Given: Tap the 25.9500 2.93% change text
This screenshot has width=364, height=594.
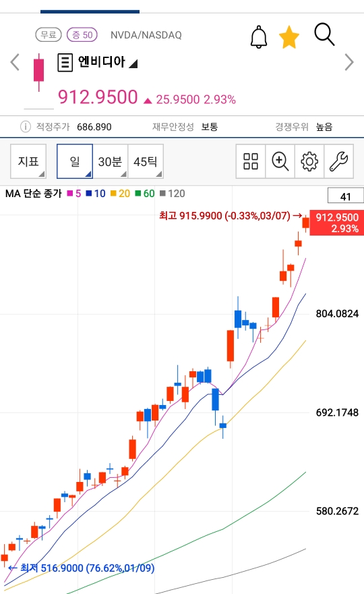Looking at the screenshot, I should click(195, 99).
